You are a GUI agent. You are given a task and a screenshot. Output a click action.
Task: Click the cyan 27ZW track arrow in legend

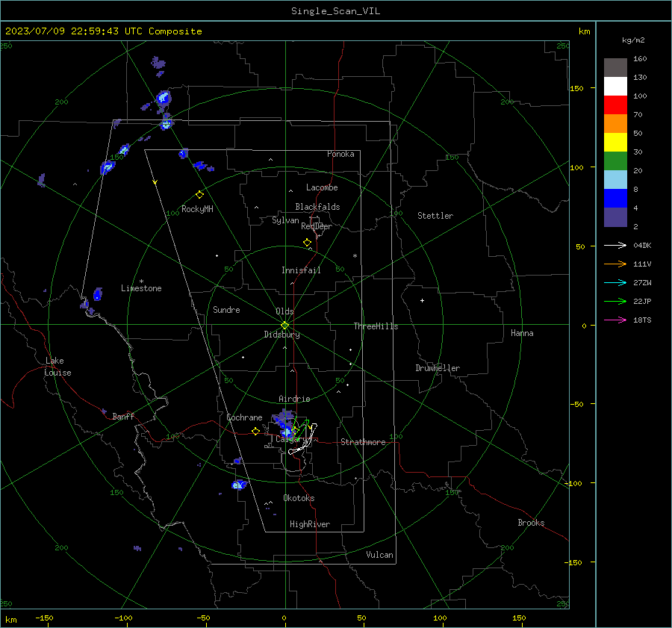click(x=615, y=283)
